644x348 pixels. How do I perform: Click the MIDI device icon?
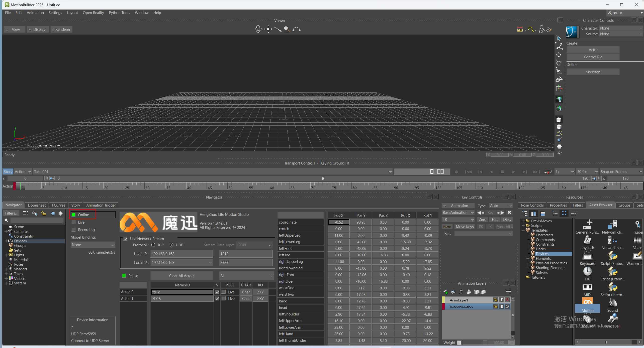pos(587,287)
